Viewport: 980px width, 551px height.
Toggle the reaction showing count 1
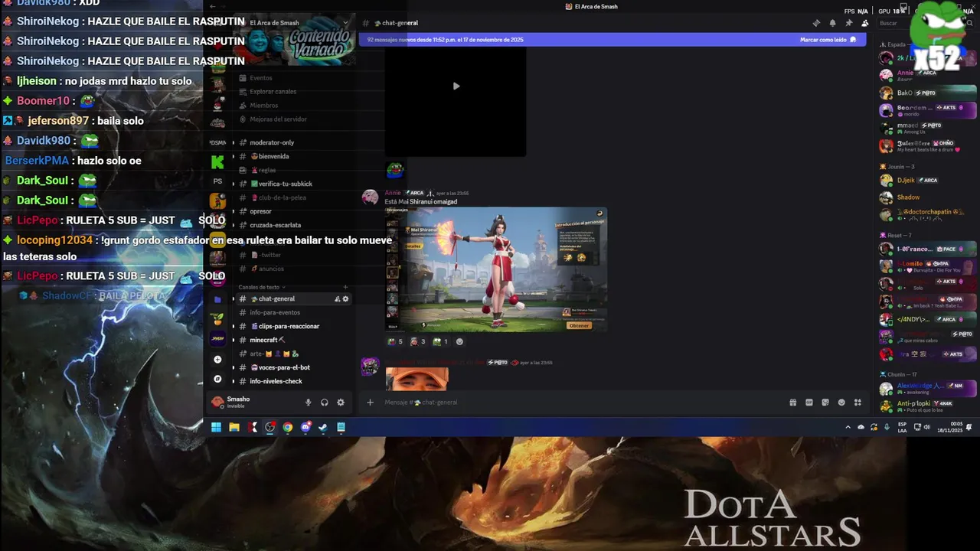[x=440, y=341]
